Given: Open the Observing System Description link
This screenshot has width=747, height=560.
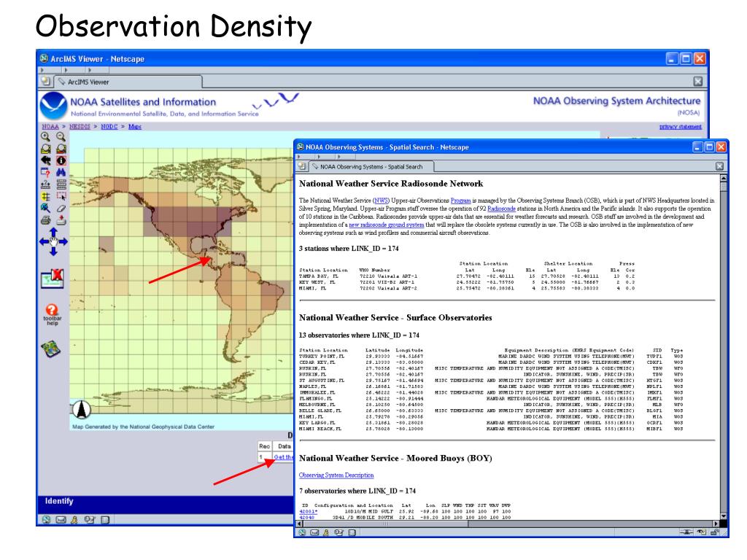Looking at the screenshot, I should [x=336, y=475].
